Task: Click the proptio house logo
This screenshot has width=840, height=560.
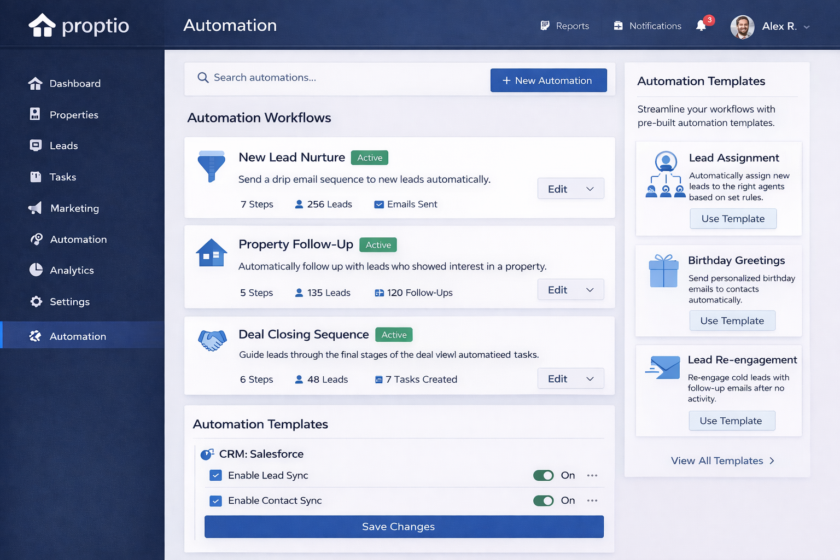Action: [42, 25]
